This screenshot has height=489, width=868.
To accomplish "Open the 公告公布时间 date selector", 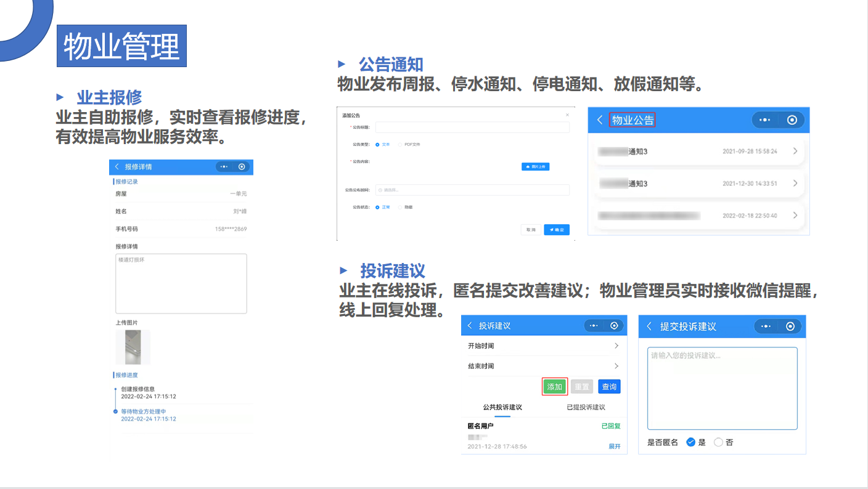I will [x=472, y=190].
